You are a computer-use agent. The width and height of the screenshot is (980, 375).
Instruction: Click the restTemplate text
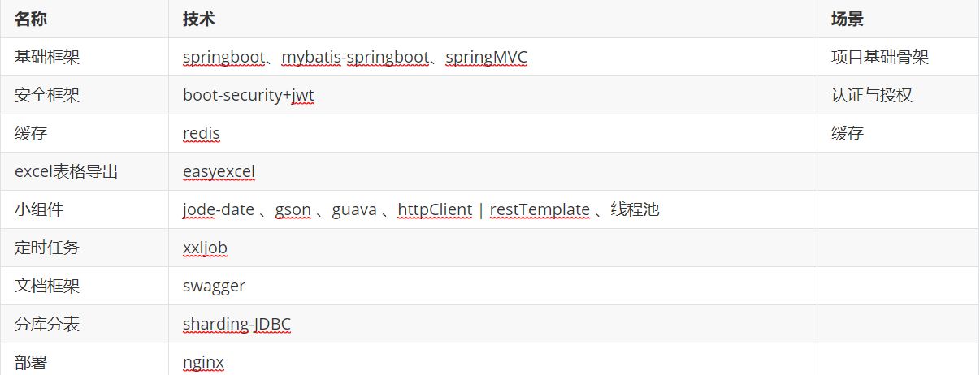tap(540, 210)
